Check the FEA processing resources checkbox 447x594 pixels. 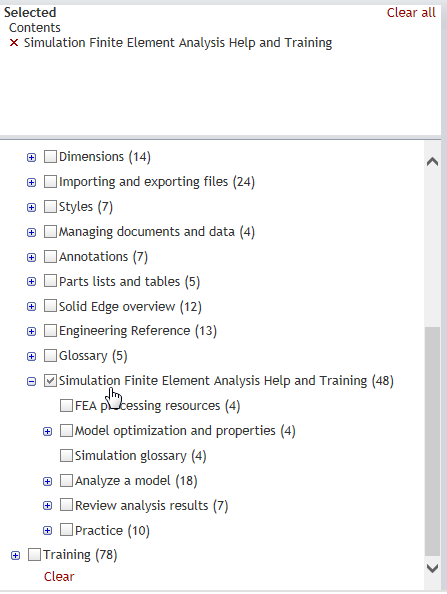tap(66, 405)
